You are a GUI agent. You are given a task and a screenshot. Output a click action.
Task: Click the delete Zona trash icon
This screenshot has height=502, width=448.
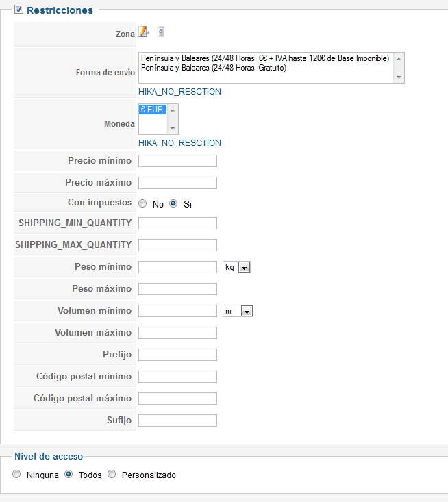[160, 32]
